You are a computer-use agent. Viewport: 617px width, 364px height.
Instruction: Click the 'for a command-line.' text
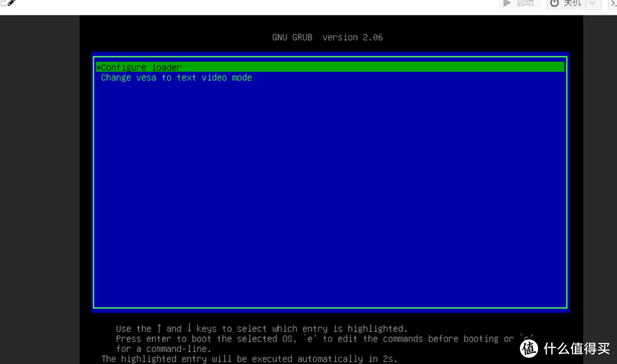163,349
